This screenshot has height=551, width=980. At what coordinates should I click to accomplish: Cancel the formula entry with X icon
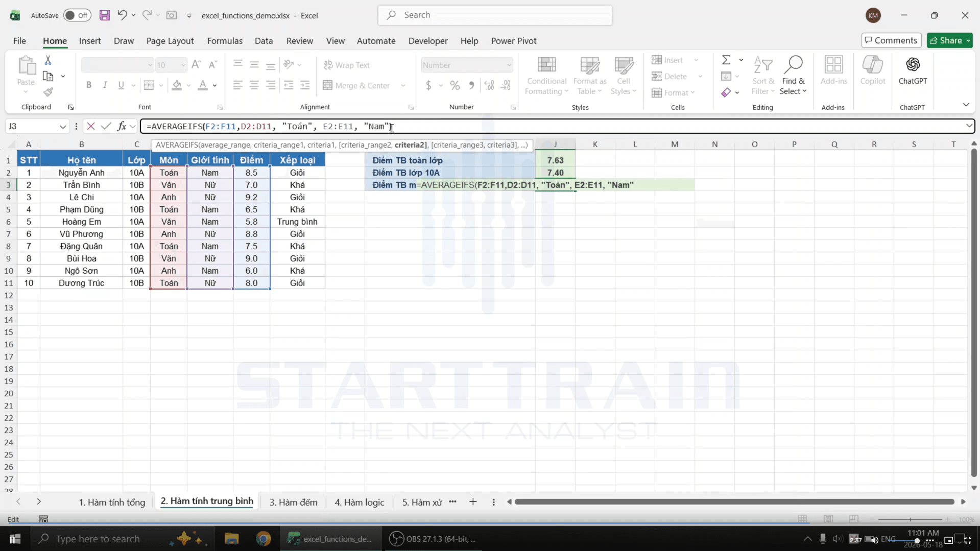click(91, 126)
